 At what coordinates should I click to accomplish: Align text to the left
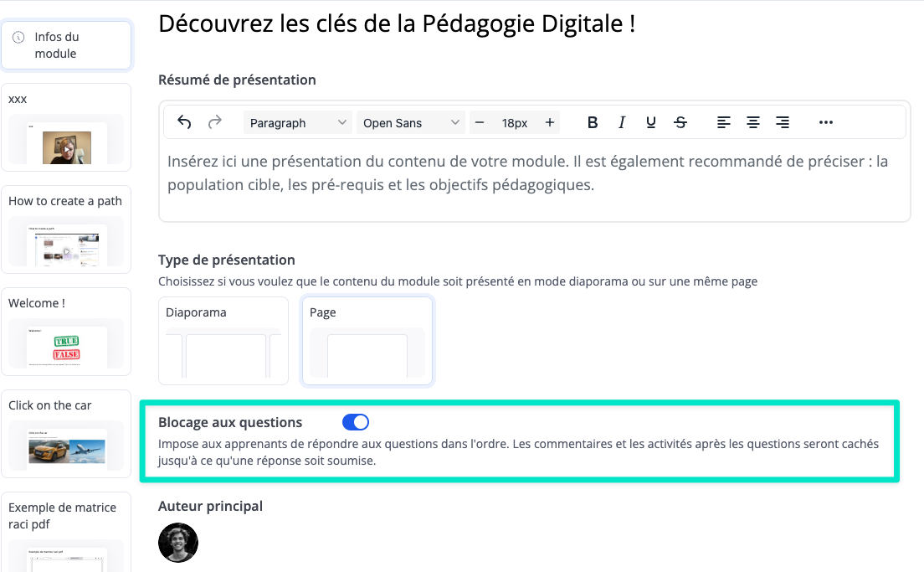pos(724,122)
